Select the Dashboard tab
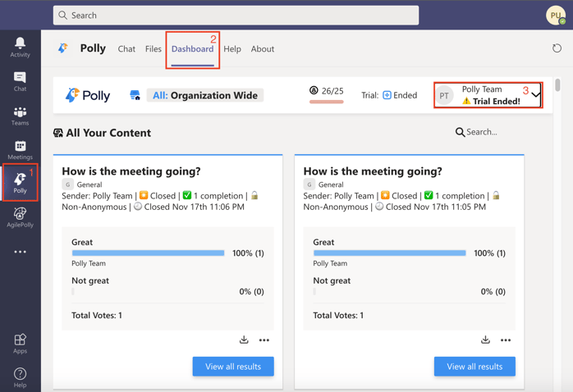Screen dimensions: 573x392 (x=193, y=49)
